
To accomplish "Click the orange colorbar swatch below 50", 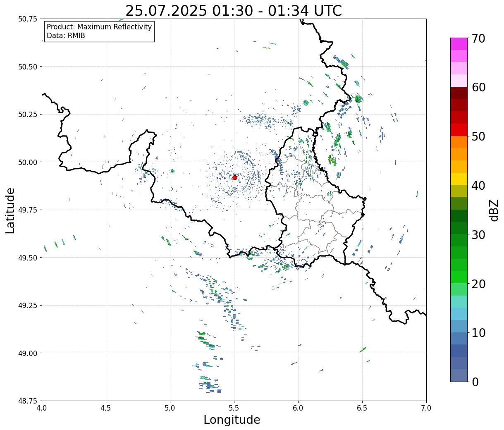I will pos(459,142).
